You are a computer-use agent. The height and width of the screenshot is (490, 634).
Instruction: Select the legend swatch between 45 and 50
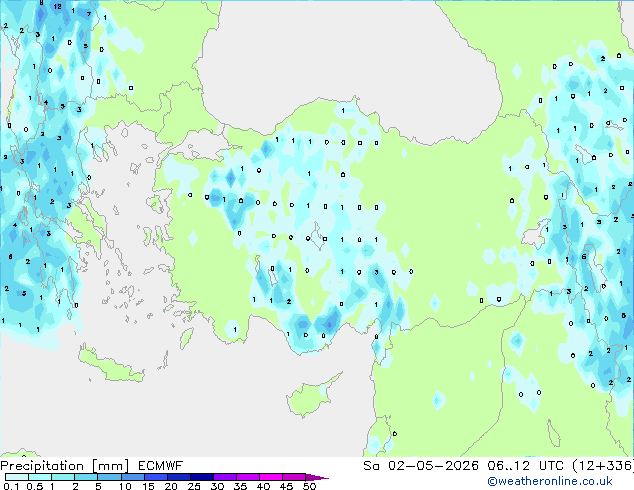pyautogui.click(x=294, y=477)
